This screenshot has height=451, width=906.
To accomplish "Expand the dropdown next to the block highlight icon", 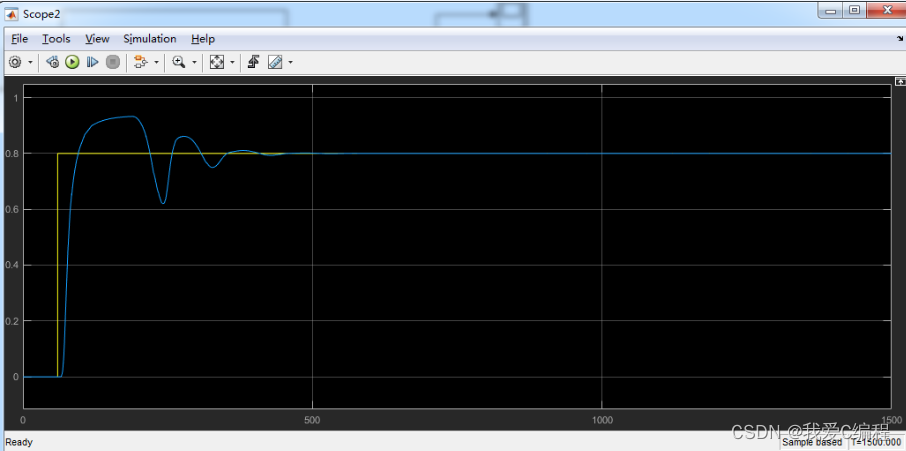I will pyautogui.click(x=155, y=62).
